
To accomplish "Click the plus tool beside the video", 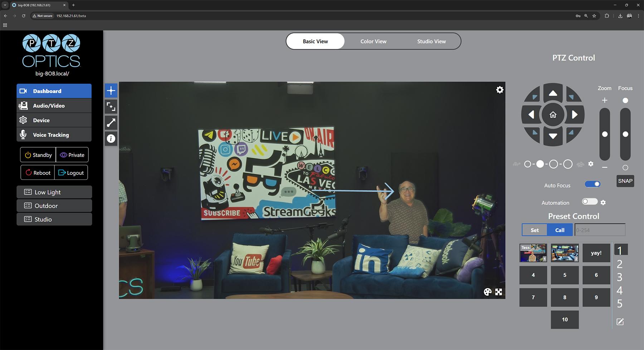I will (x=111, y=90).
